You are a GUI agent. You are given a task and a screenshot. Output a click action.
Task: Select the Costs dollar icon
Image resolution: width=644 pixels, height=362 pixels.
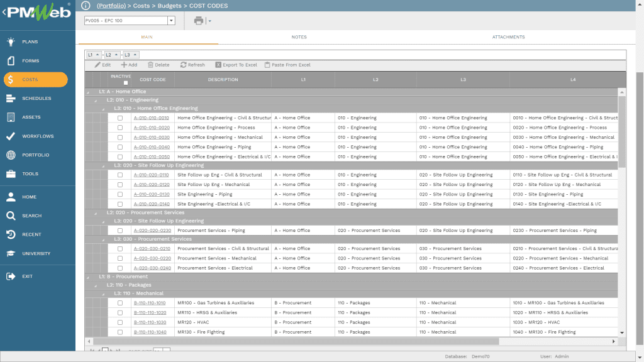(11, 80)
